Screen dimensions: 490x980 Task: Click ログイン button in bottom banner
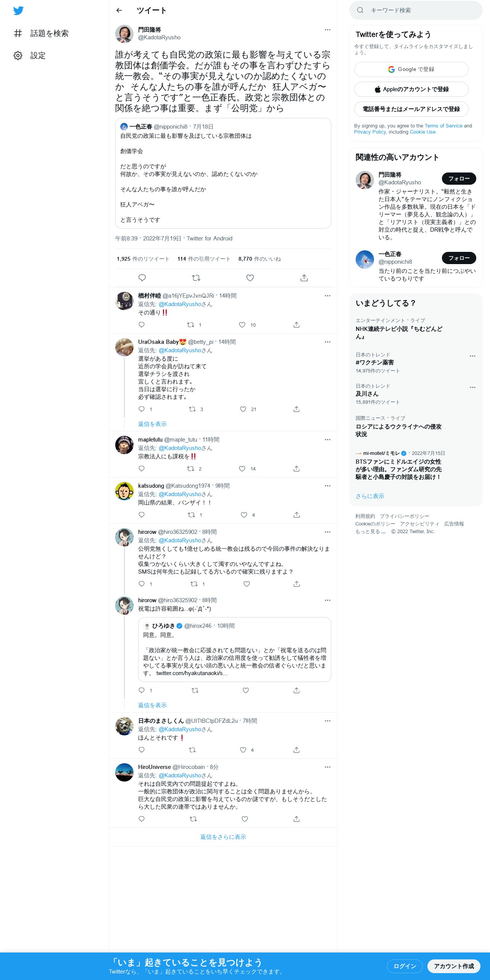point(405,966)
